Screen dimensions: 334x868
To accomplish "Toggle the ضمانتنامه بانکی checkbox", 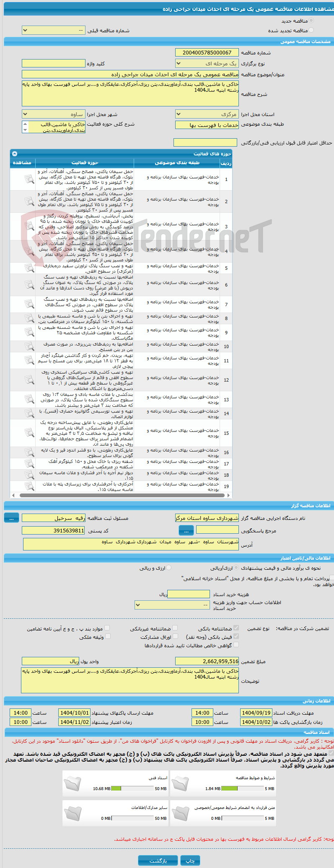I will [x=236, y=628].
